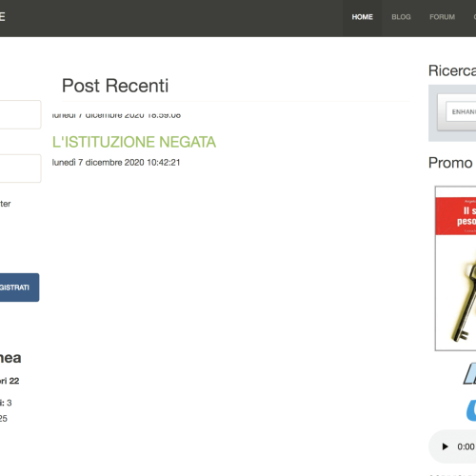Viewport: 476px width, 476px height.
Task: Open the red book cover promo image
Action: [x=456, y=268]
